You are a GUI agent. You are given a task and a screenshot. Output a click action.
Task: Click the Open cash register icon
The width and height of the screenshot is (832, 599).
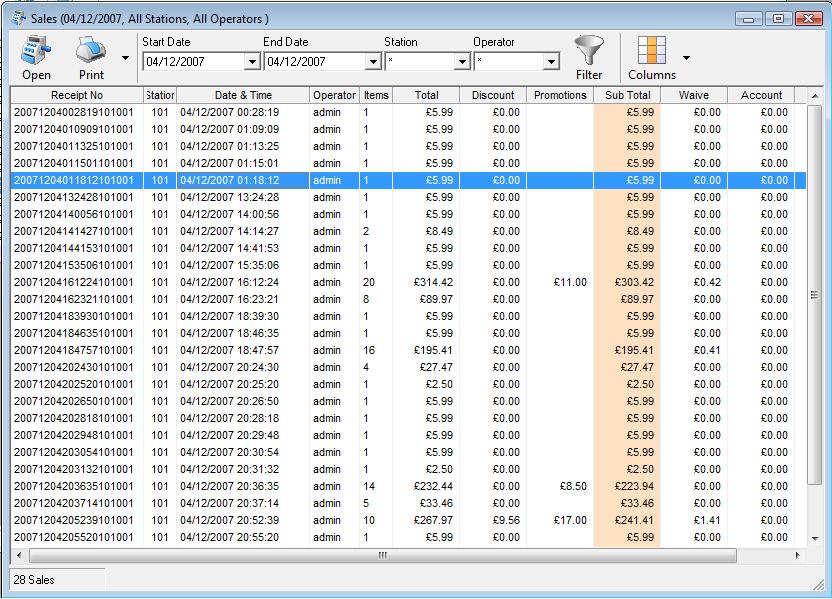coord(36,50)
